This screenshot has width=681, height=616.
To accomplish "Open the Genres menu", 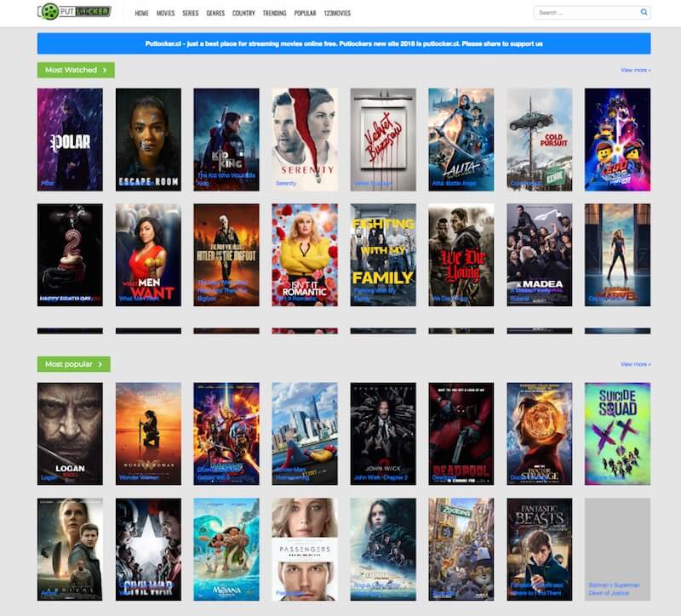I will [215, 13].
